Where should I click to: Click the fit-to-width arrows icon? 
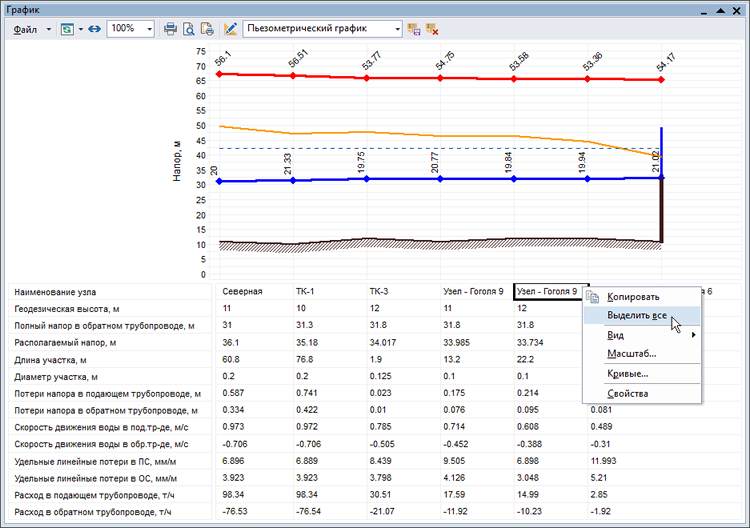[94, 29]
